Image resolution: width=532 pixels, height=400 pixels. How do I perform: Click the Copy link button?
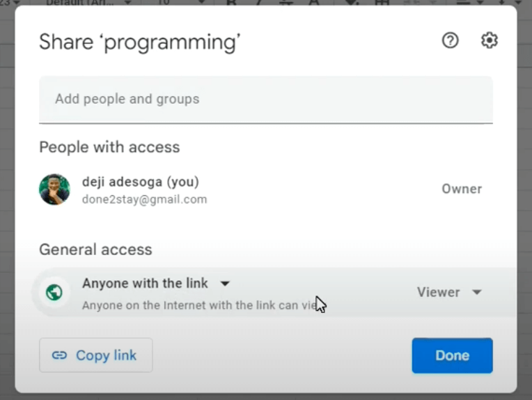tap(95, 355)
